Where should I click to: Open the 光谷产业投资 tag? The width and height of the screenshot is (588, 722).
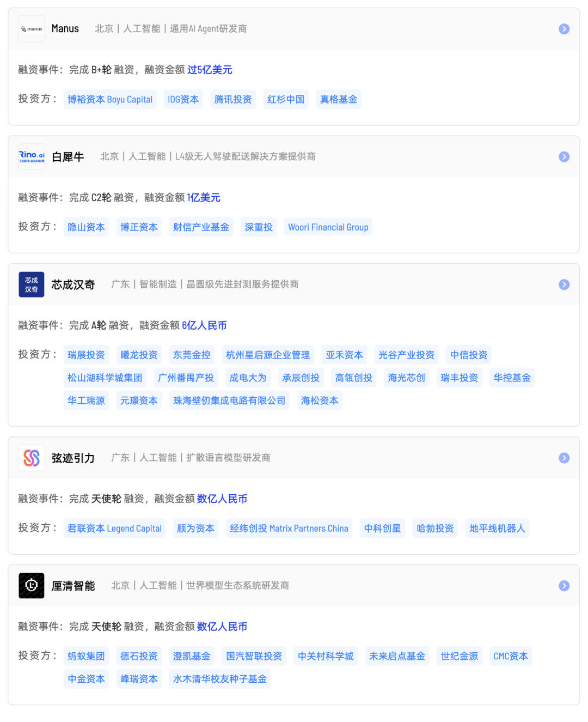coord(406,355)
